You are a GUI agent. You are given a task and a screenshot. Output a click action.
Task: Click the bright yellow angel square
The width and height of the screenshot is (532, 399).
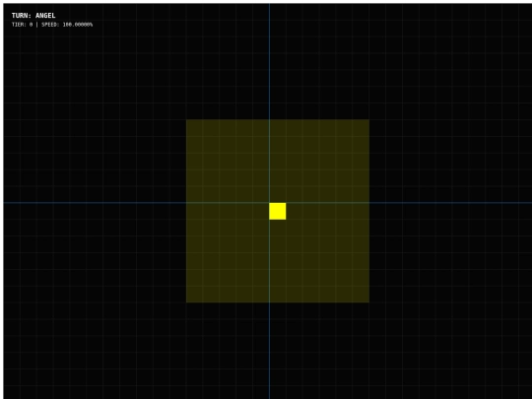(278, 211)
